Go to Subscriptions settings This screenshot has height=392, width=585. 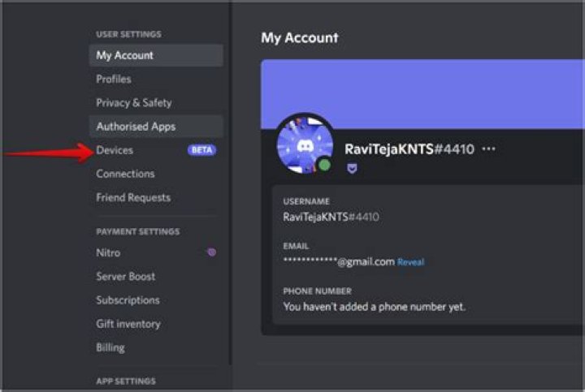point(128,300)
